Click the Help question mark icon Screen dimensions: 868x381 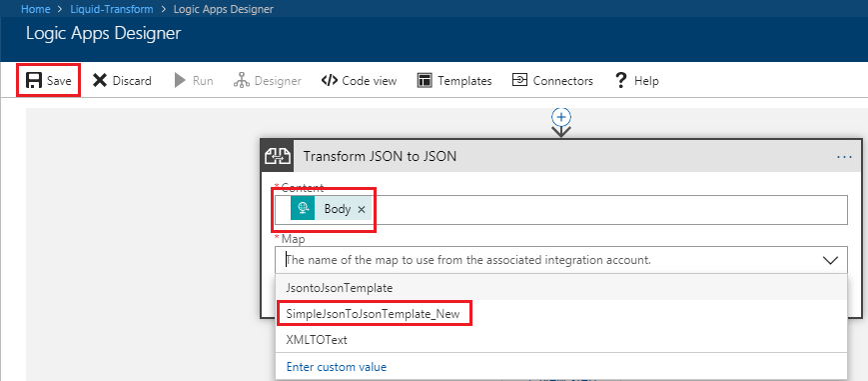coord(620,81)
